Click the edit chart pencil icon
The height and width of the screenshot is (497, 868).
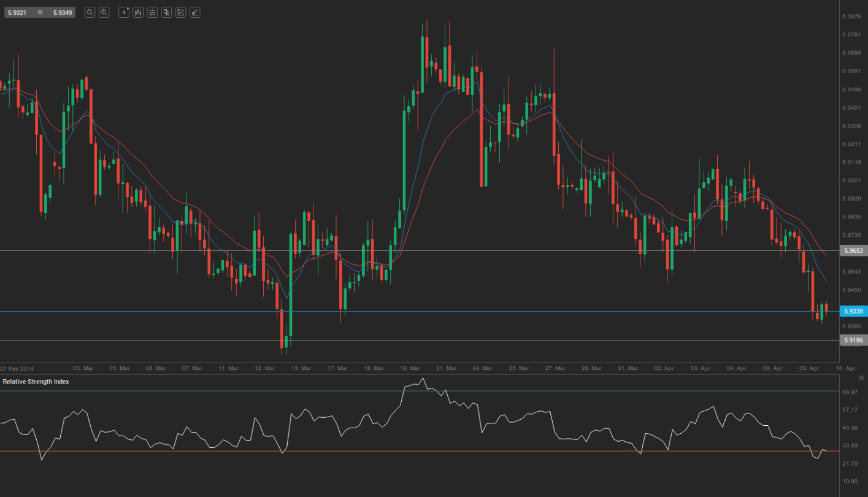tap(180, 12)
